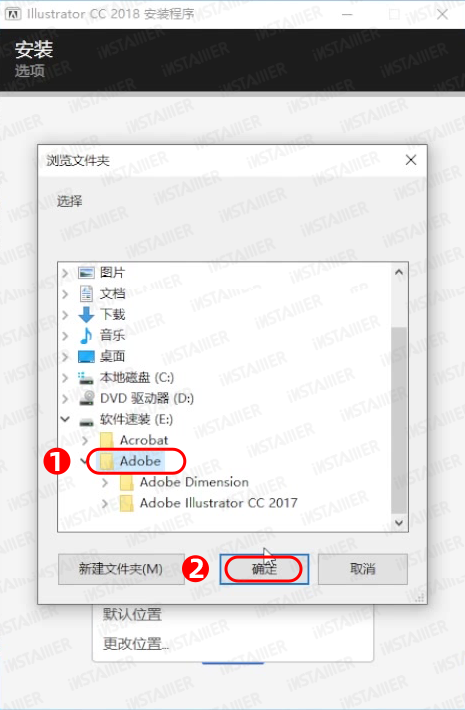Collapse the 软件速装 (E:) drive node
This screenshot has width=465, height=710.
click(65, 419)
